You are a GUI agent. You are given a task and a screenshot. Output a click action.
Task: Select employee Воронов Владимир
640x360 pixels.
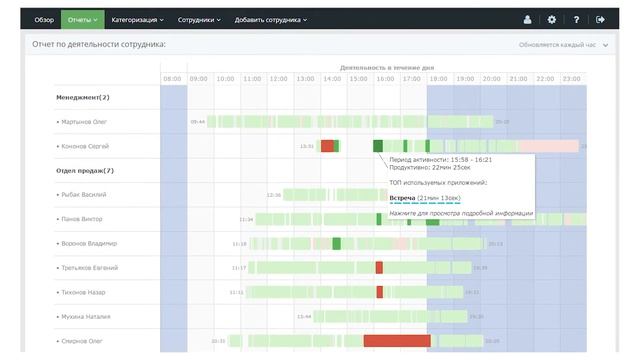tap(89, 244)
